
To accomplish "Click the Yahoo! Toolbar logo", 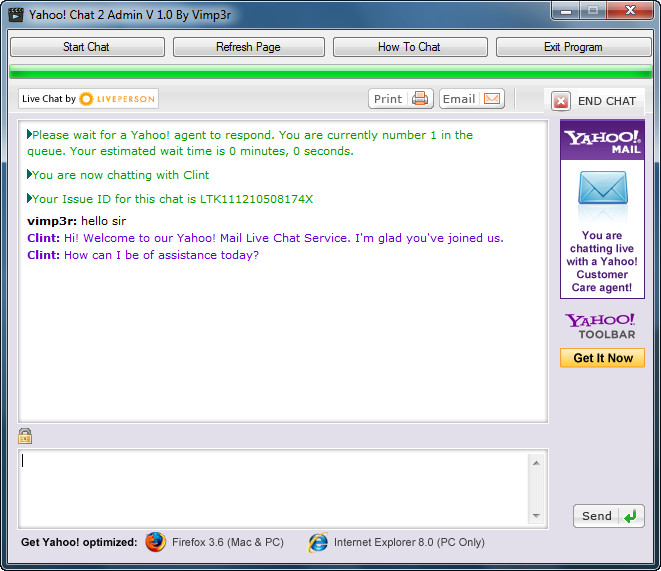I will (601, 326).
